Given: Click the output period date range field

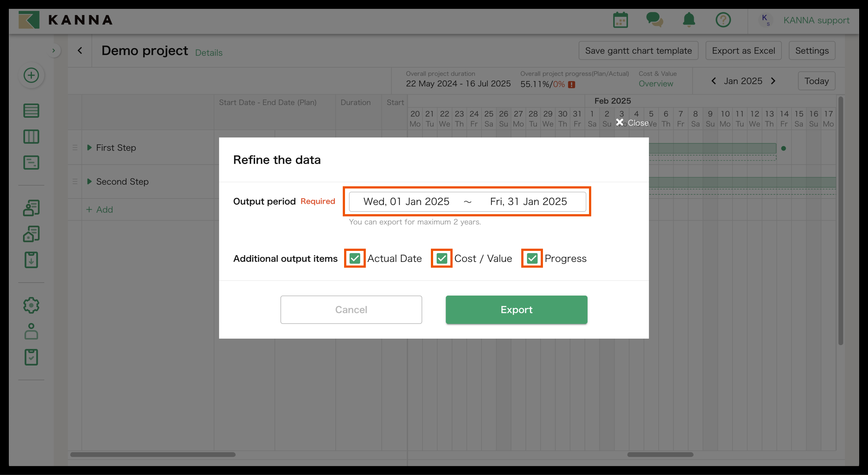Looking at the screenshot, I should point(467,201).
